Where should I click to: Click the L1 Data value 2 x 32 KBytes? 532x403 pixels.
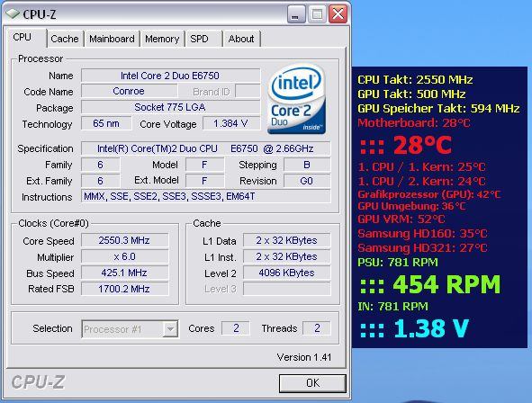click(x=286, y=240)
